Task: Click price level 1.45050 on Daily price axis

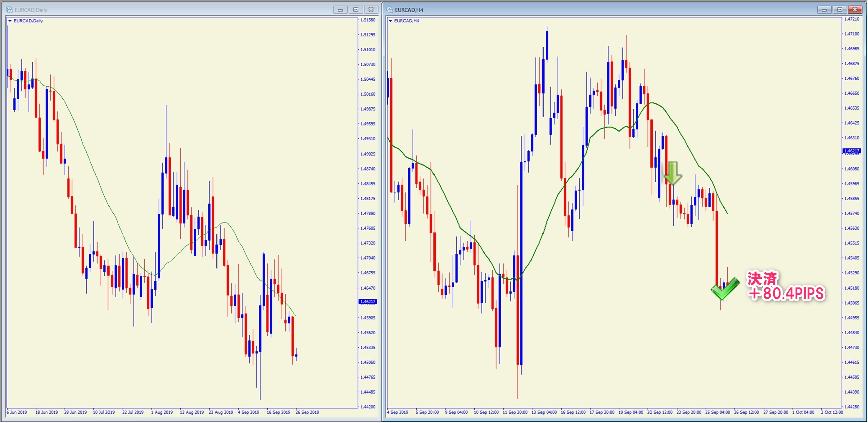Action: (368, 362)
